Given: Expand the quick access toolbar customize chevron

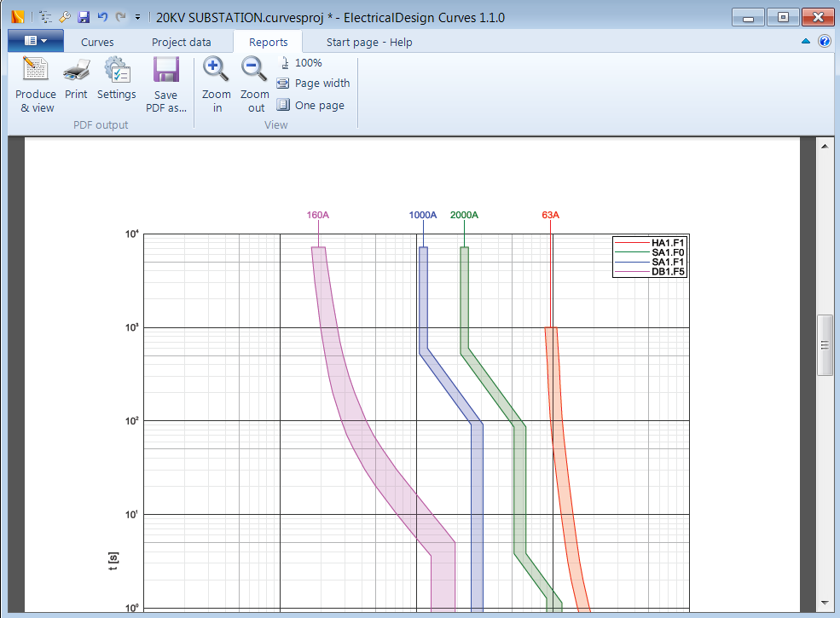Looking at the screenshot, I should (136, 16).
